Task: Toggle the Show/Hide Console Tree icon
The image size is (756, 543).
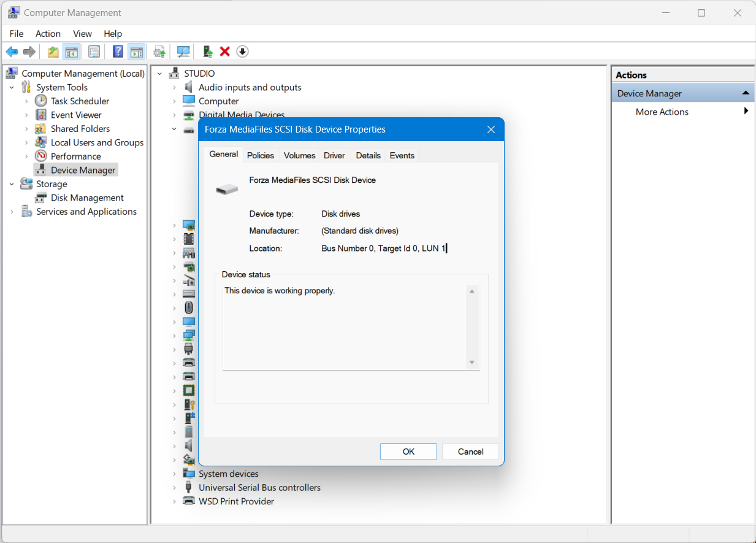Action: coord(72,52)
